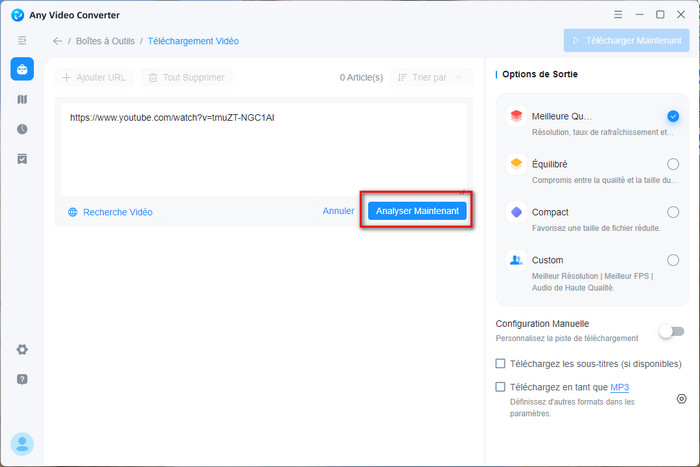Image resolution: width=700 pixels, height=467 pixels.
Task: Open the Trier par dropdown
Action: tap(431, 77)
